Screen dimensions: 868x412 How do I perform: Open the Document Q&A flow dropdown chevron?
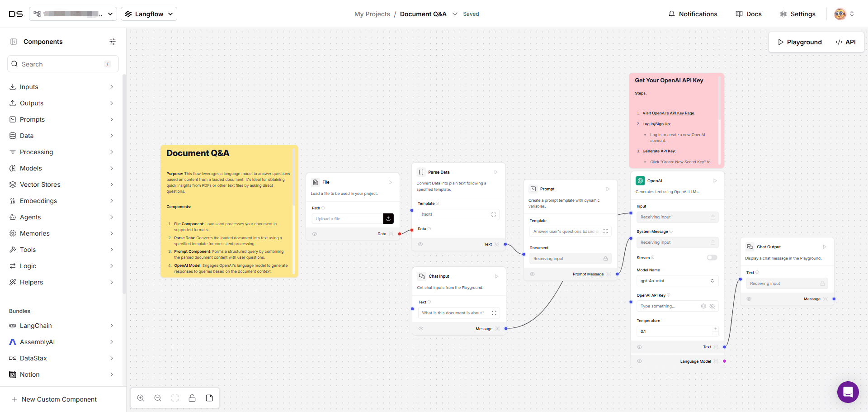point(455,14)
